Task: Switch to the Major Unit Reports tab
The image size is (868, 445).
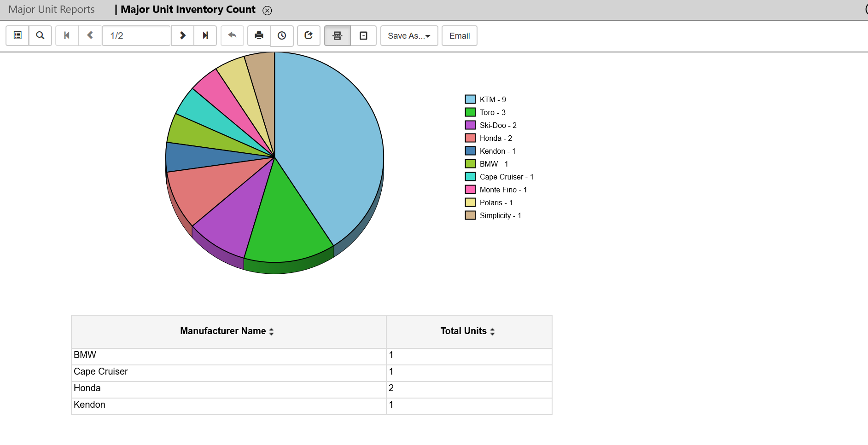Action: (52, 9)
